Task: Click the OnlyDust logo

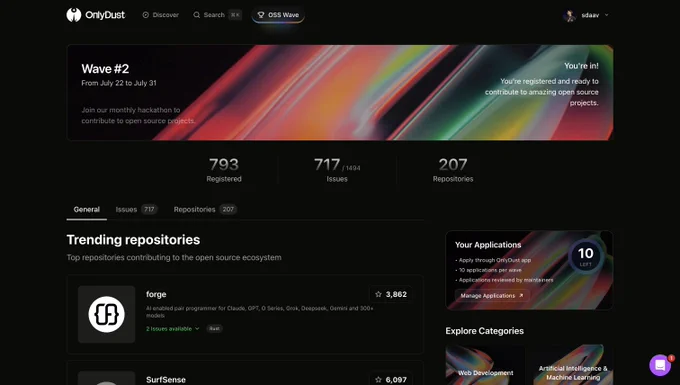Action: 95,15
